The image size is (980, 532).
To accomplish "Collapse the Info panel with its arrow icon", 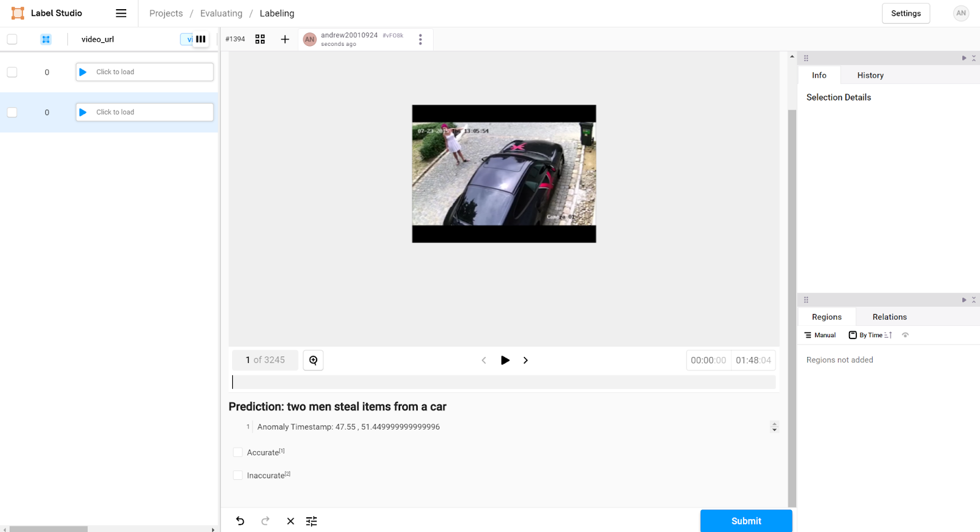I will [x=964, y=58].
